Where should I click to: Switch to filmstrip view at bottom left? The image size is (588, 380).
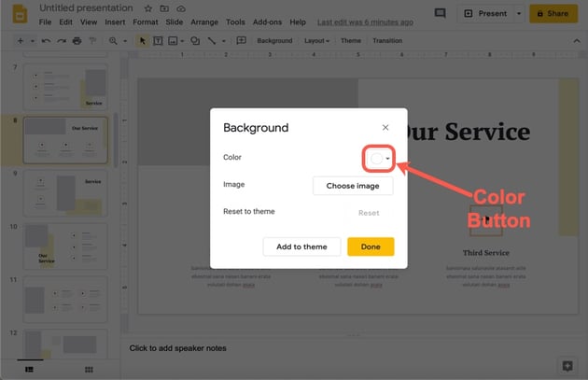click(x=30, y=370)
